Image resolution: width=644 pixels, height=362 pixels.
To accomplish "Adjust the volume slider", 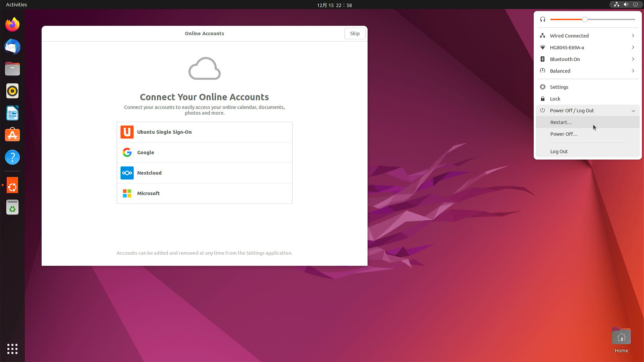I will coord(585,19).
